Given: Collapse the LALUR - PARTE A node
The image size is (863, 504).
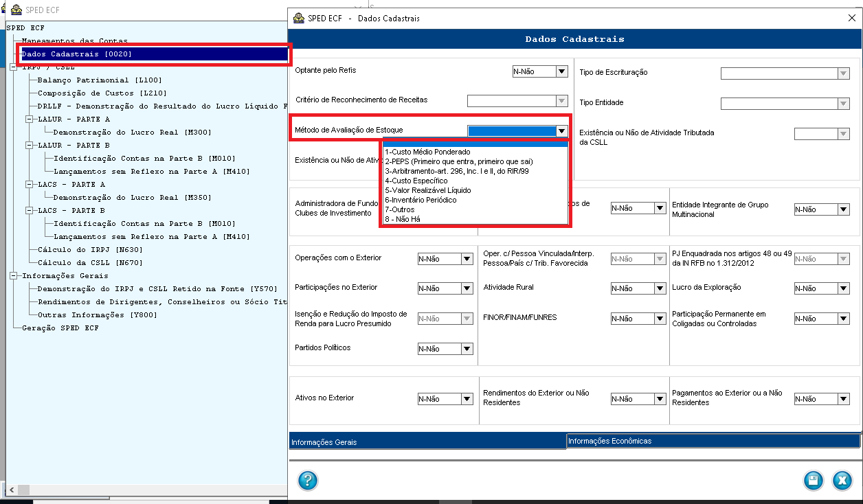Looking at the screenshot, I should click(30, 119).
